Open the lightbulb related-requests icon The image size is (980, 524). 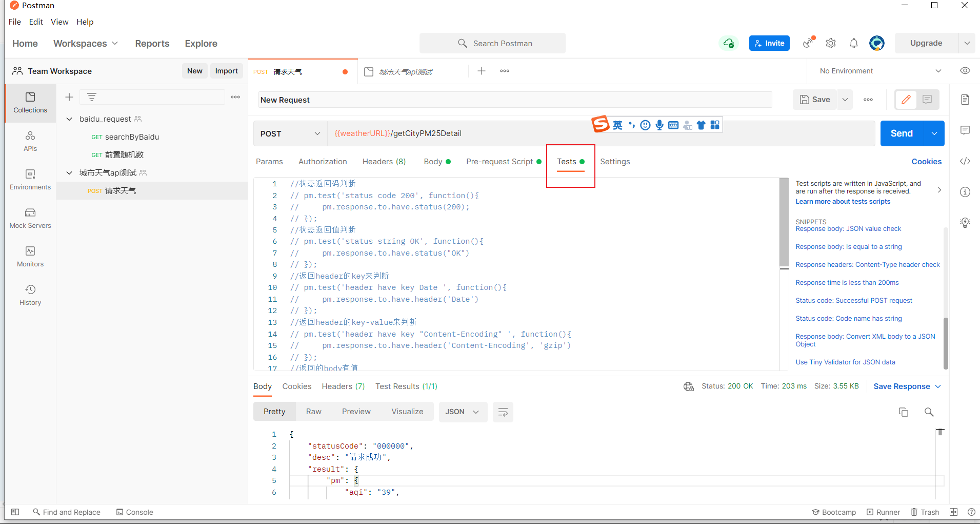tap(965, 223)
